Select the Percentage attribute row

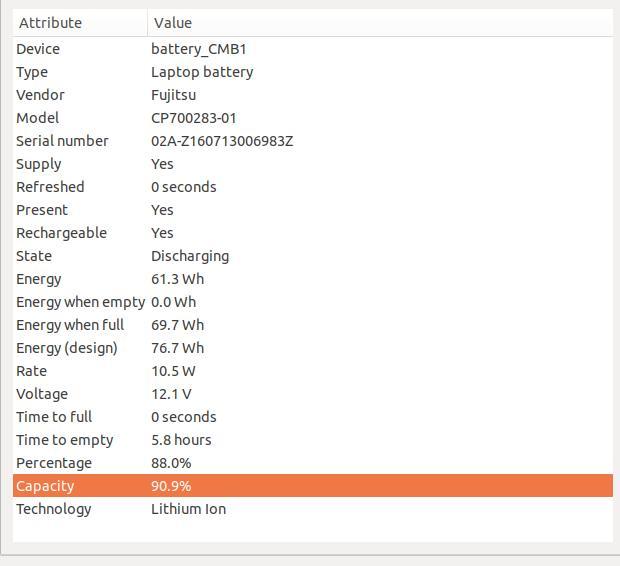tap(313, 463)
